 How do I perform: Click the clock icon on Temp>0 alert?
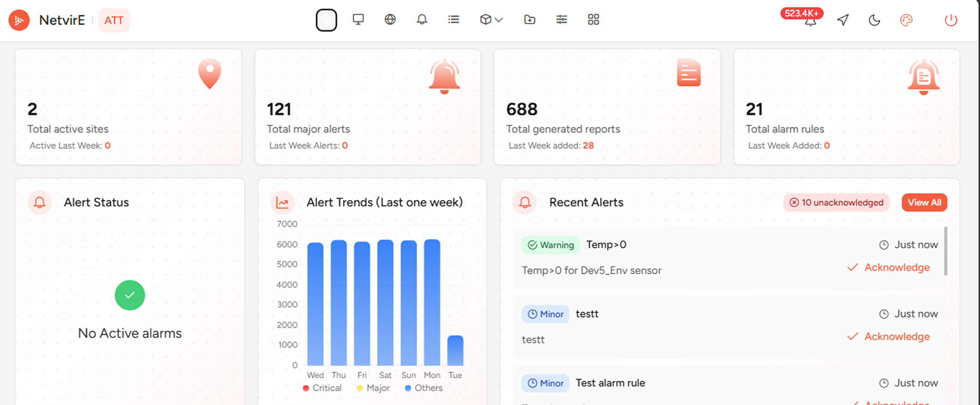pyautogui.click(x=883, y=245)
